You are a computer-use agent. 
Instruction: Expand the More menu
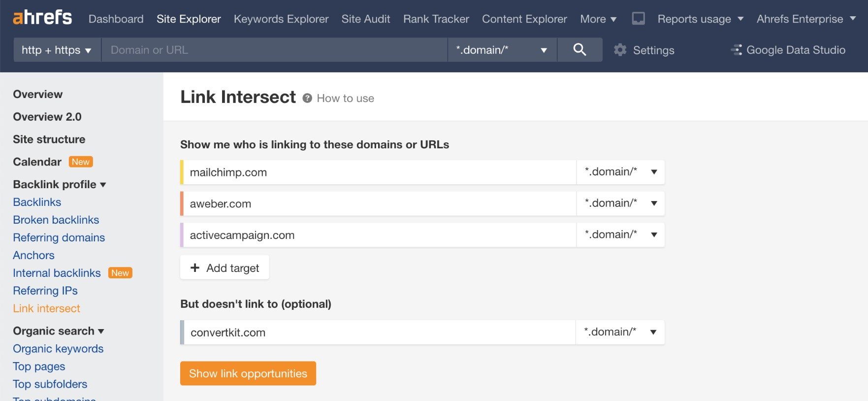click(x=598, y=19)
